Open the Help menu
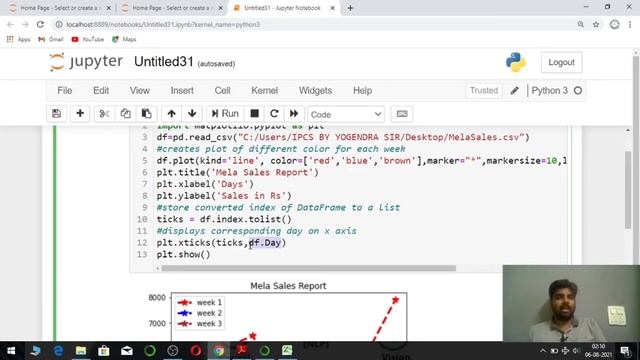640x360 pixels. pyautogui.click(x=362, y=91)
